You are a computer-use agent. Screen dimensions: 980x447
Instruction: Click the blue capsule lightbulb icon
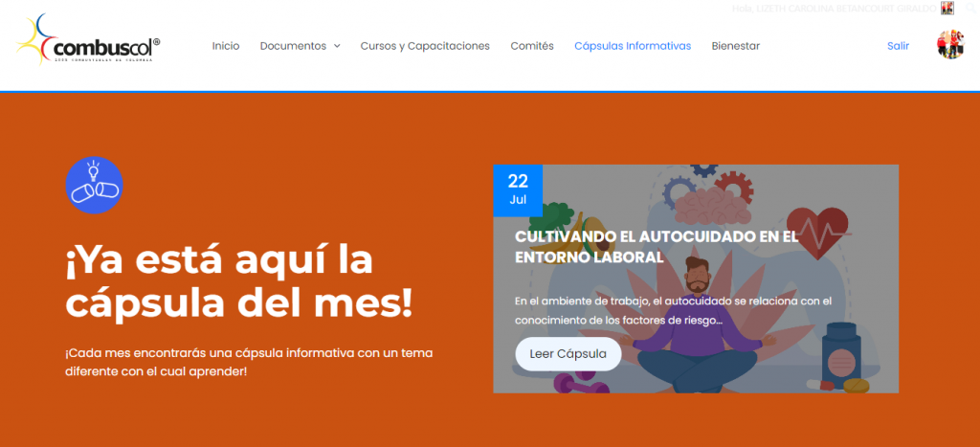[x=95, y=185]
